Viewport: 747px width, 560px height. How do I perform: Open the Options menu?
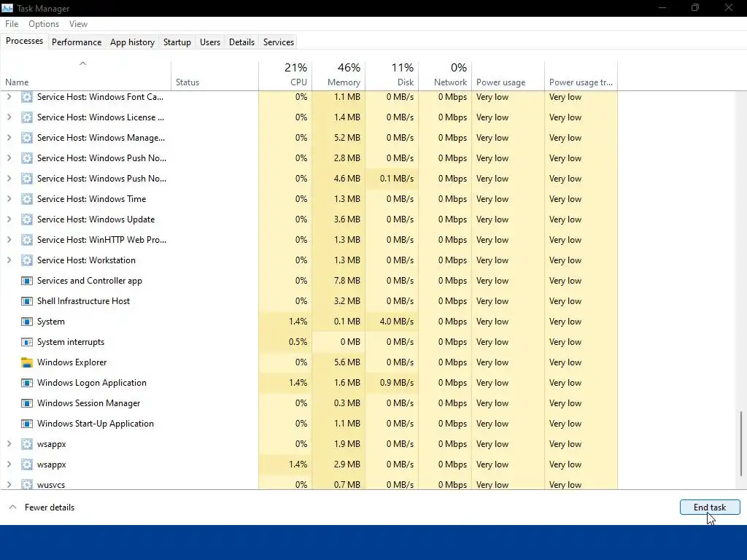click(x=44, y=24)
